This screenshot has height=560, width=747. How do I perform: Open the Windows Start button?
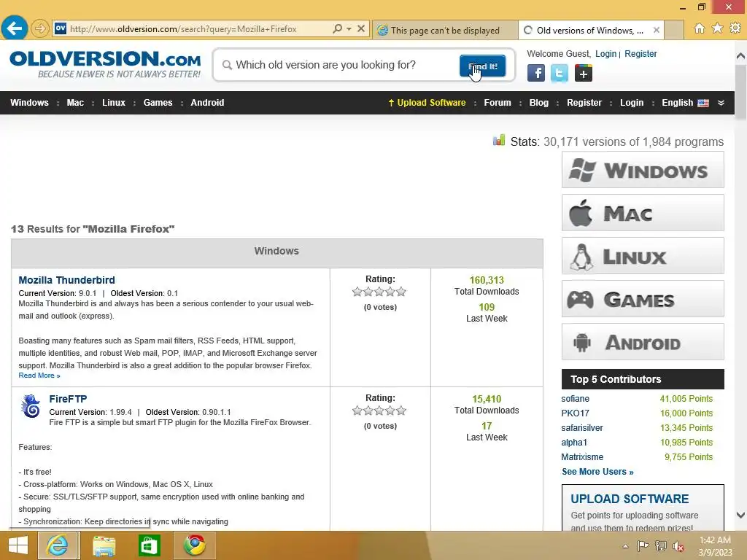[18, 545]
